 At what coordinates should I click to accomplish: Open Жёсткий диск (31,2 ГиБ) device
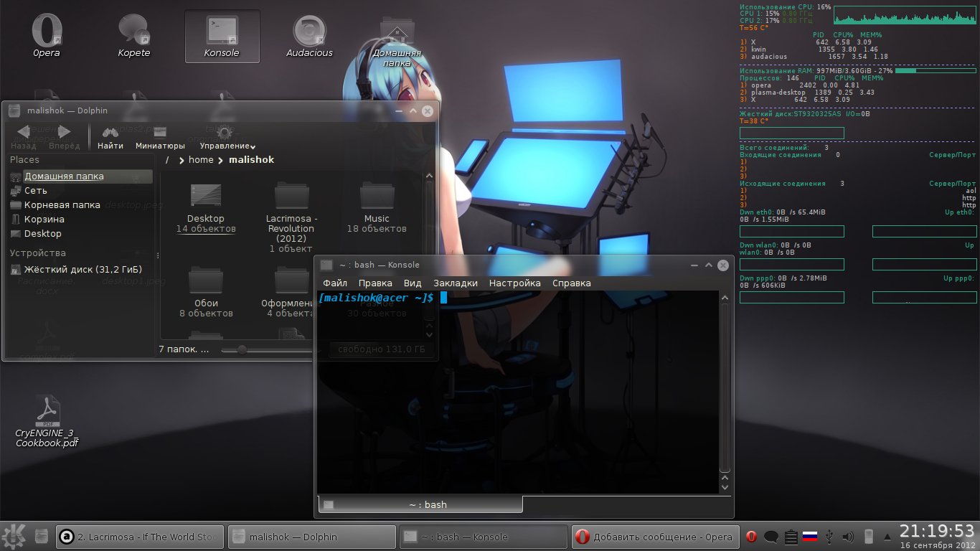pyautogui.click(x=80, y=269)
